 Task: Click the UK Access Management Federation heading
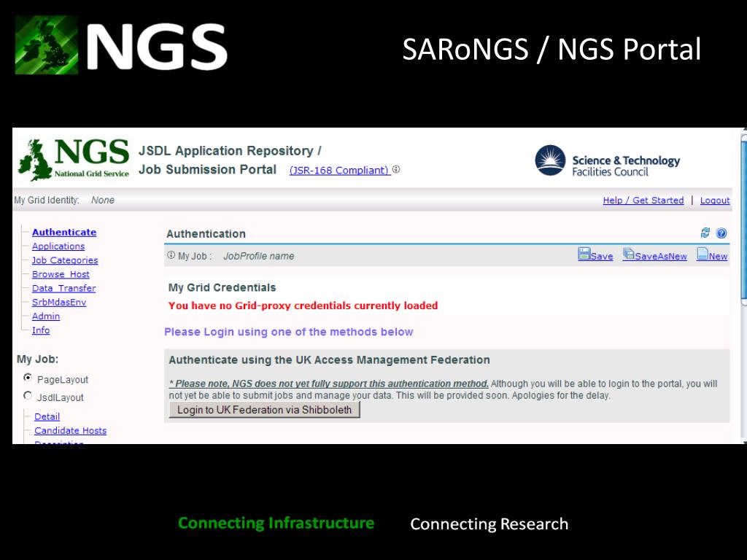(x=329, y=360)
